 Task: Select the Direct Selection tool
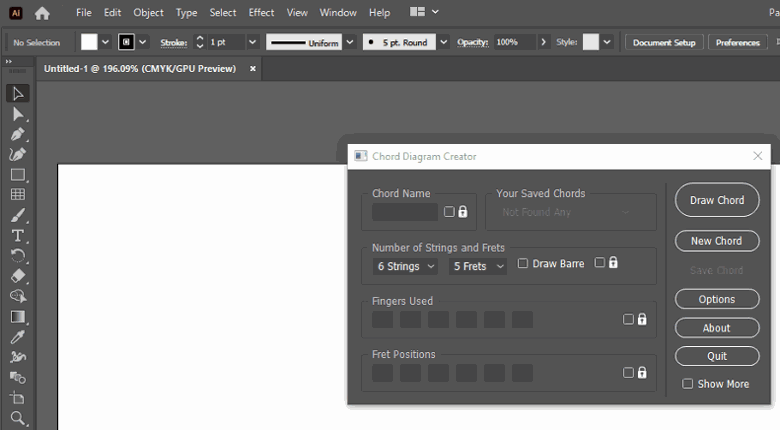tap(18, 114)
